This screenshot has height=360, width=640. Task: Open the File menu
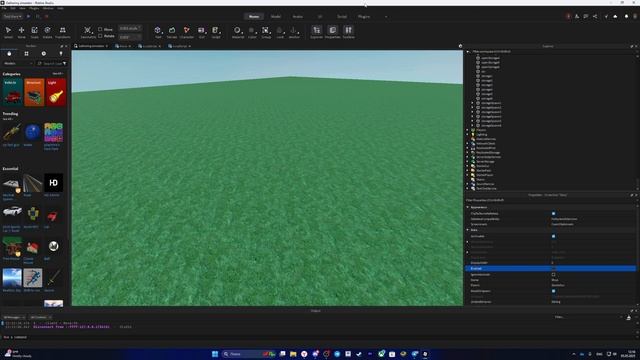4,8
